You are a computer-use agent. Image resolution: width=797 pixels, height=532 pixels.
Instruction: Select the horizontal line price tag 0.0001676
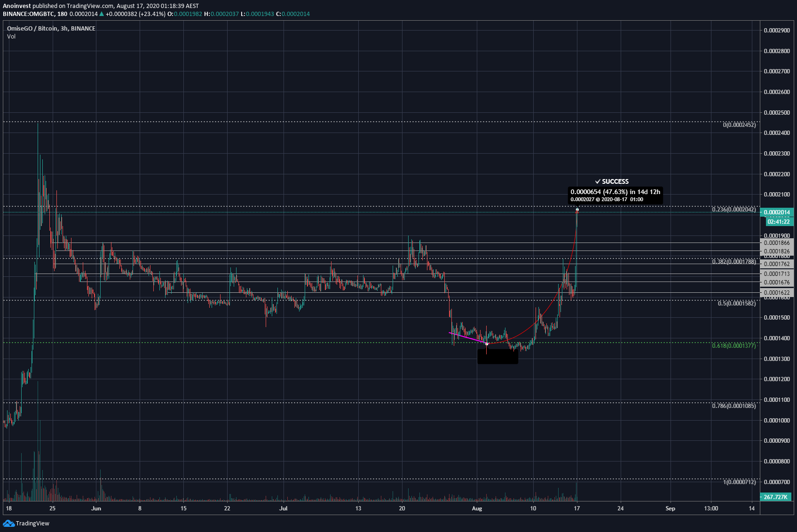(777, 282)
